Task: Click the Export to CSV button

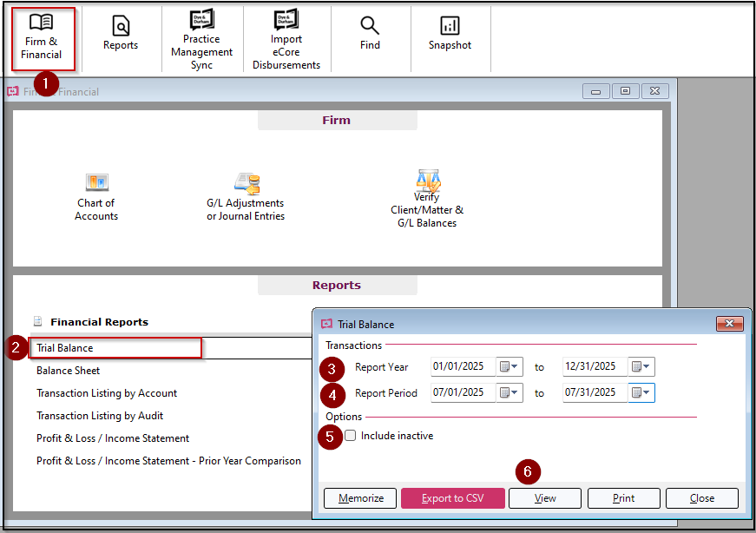Action: [452, 497]
